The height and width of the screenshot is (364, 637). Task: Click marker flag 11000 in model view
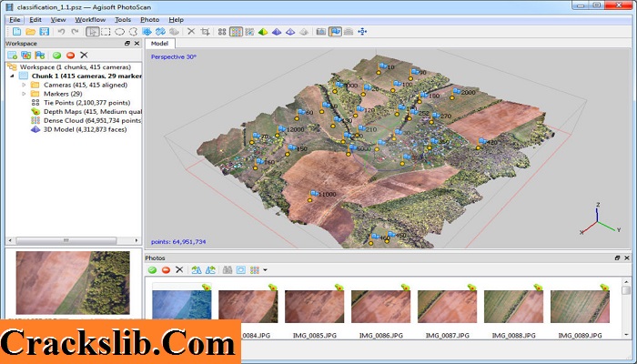coord(315,194)
